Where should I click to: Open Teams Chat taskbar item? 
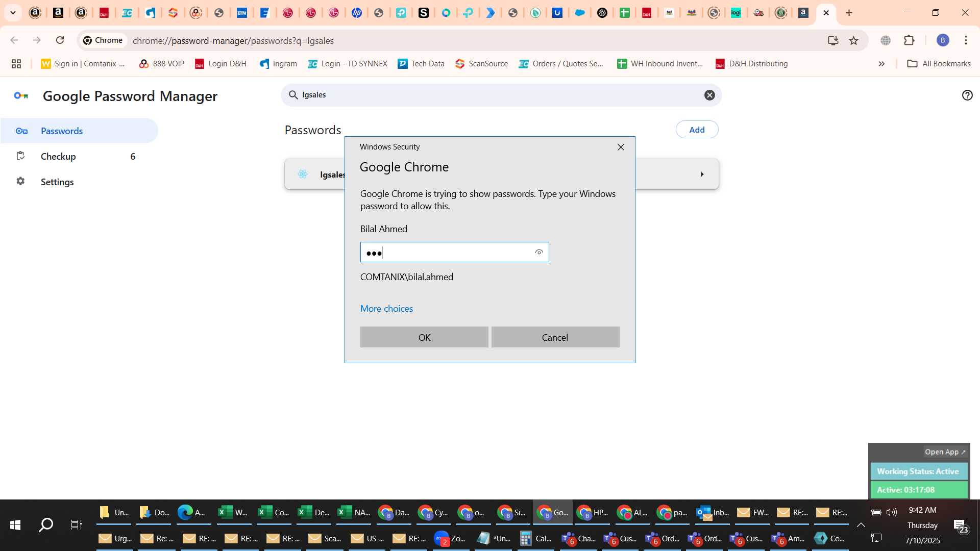click(579, 538)
